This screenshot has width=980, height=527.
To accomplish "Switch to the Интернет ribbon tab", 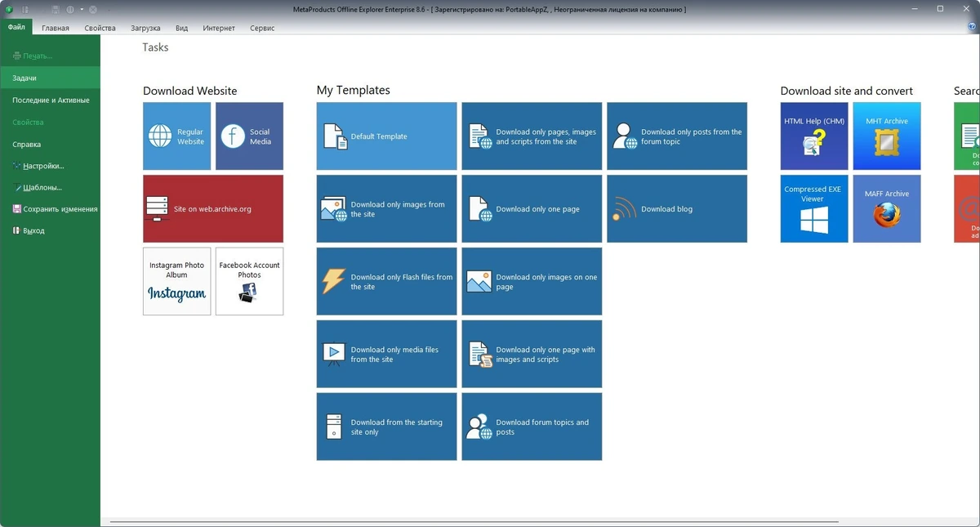I will 219,28.
